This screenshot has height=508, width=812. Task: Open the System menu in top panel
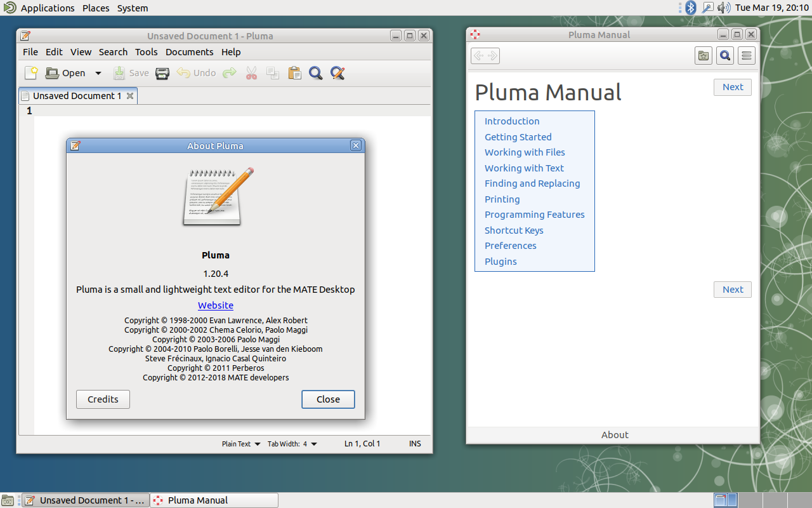click(133, 8)
